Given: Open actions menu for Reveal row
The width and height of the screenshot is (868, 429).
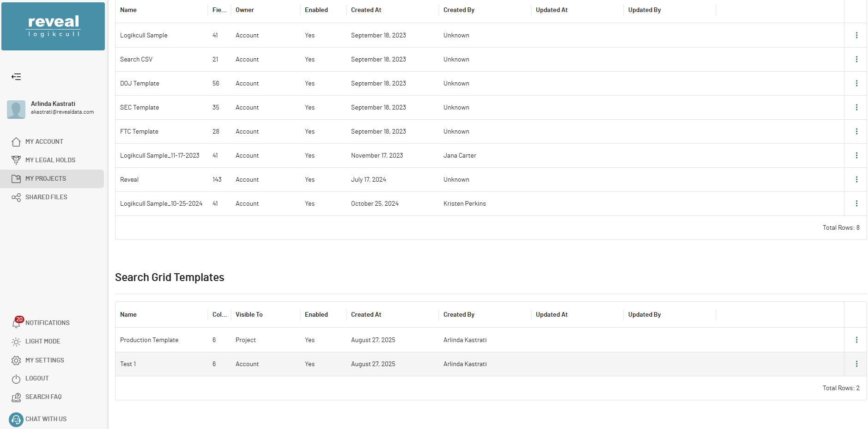Looking at the screenshot, I should tap(856, 179).
